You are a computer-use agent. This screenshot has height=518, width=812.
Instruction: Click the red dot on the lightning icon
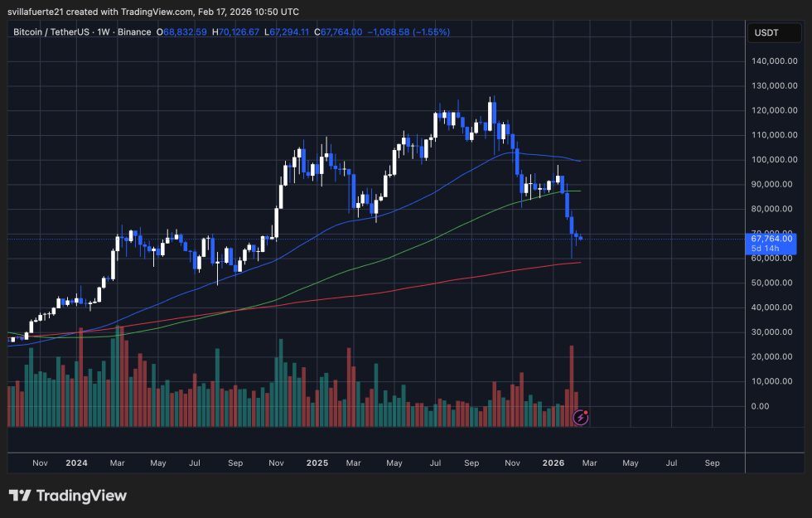(x=587, y=411)
